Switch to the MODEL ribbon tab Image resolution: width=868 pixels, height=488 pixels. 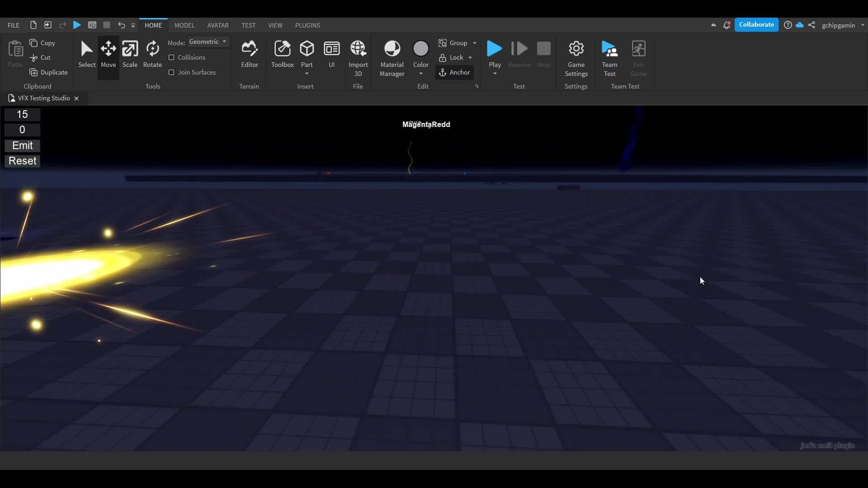[x=184, y=25]
